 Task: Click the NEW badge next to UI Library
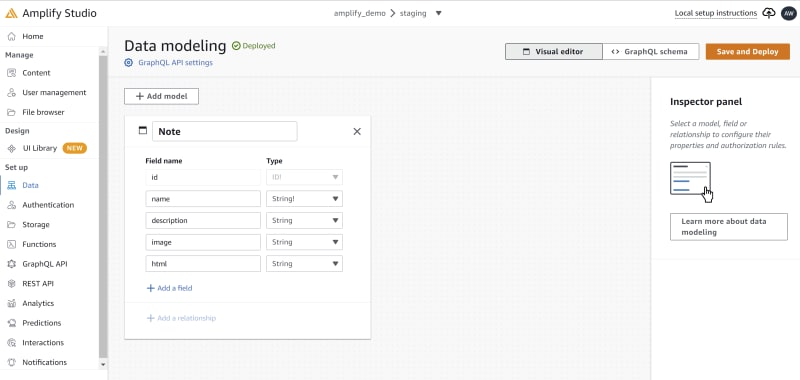pos(74,148)
